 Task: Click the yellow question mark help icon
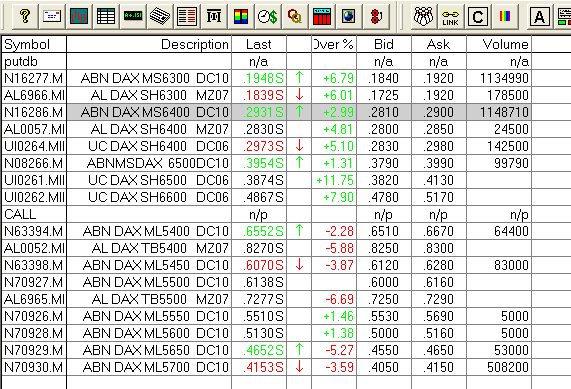click(x=25, y=16)
